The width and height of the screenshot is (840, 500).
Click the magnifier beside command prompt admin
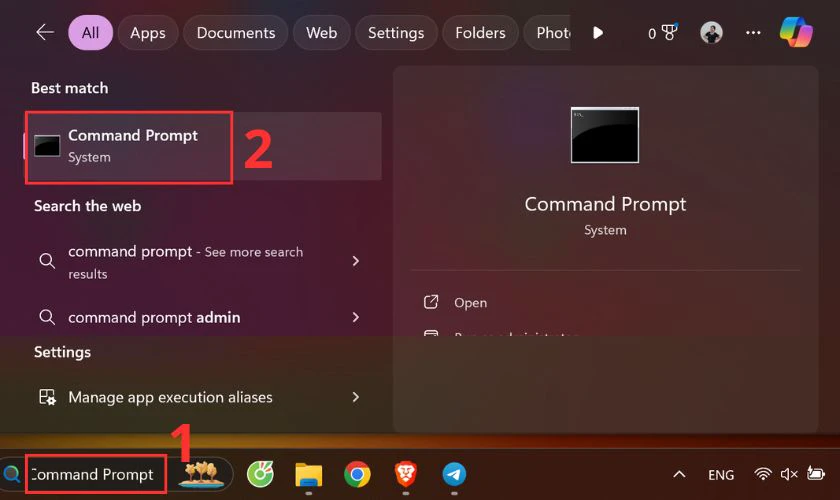pos(47,317)
